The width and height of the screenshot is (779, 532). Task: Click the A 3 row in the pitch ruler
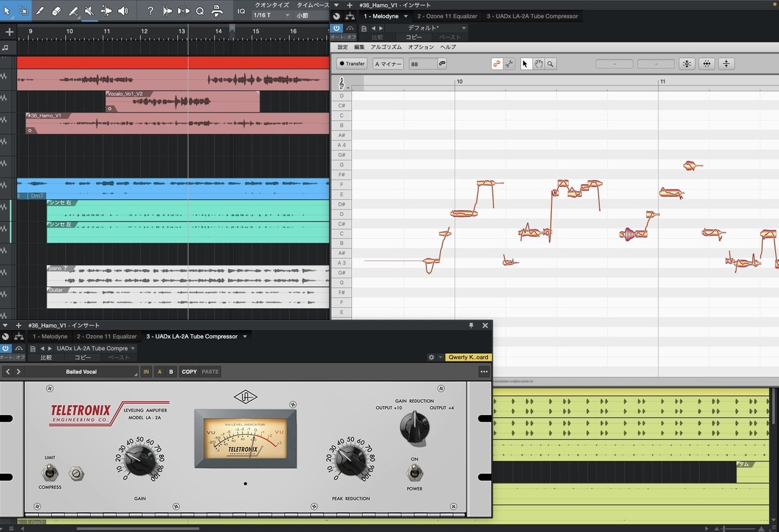[x=342, y=263]
